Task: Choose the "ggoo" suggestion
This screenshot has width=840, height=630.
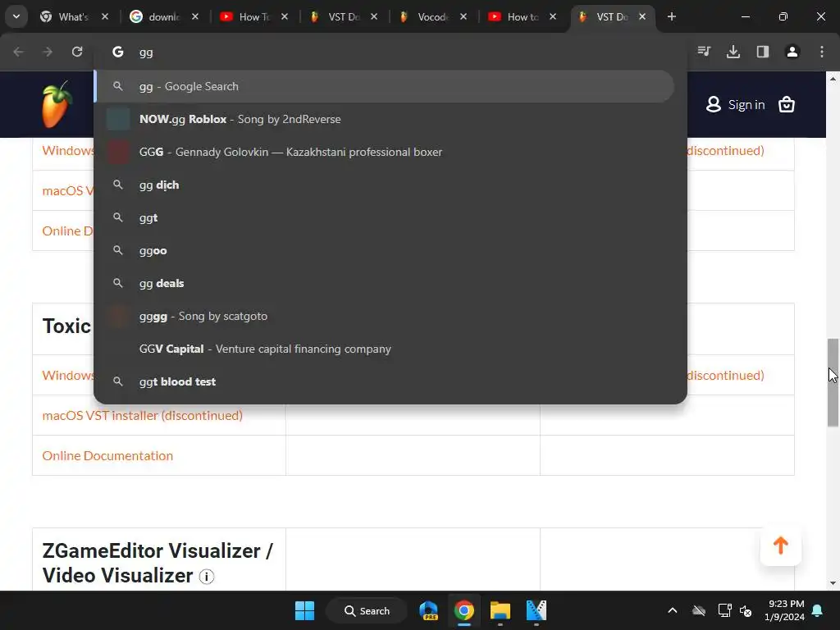Action: tap(384, 250)
